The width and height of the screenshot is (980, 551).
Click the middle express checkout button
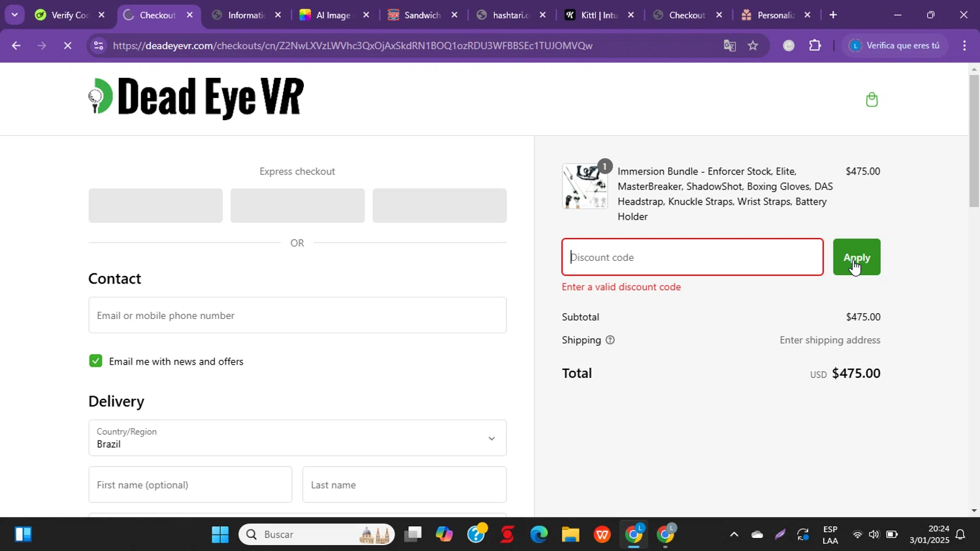(297, 206)
